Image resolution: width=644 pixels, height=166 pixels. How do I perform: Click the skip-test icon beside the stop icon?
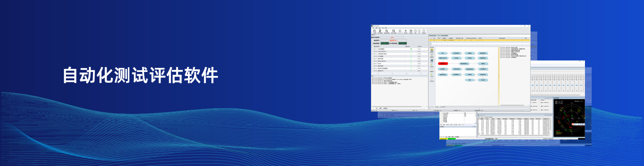tap(411, 31)
